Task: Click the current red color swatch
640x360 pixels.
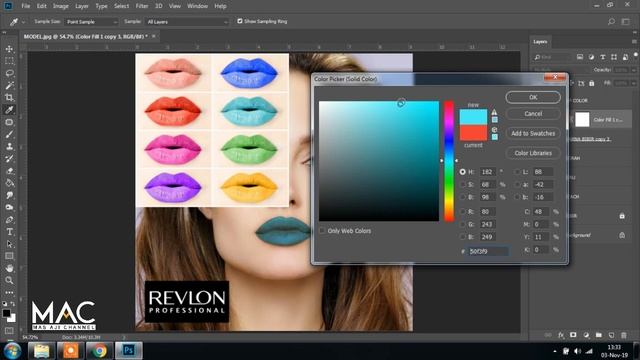Action: [473, 133]
